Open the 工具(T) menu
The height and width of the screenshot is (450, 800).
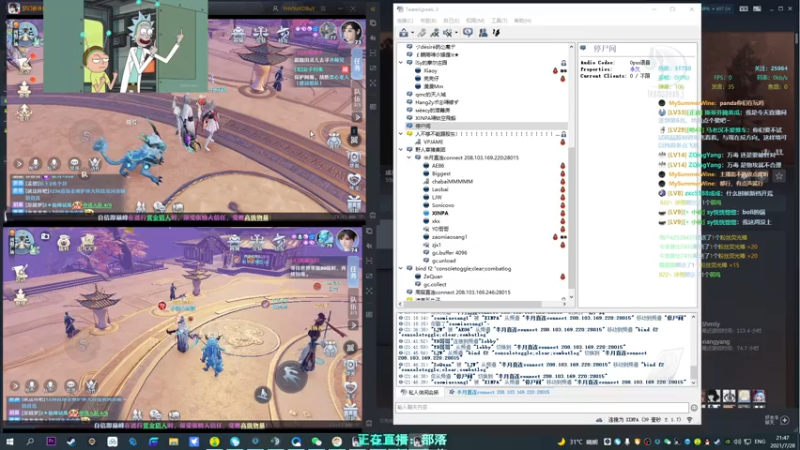tap(499, 20)
